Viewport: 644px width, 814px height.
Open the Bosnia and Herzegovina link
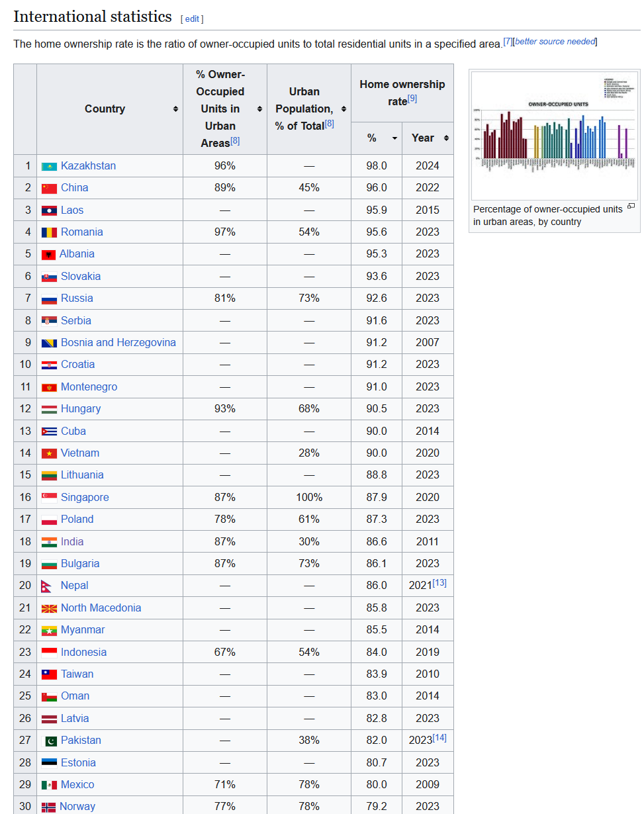click(118, 343)
